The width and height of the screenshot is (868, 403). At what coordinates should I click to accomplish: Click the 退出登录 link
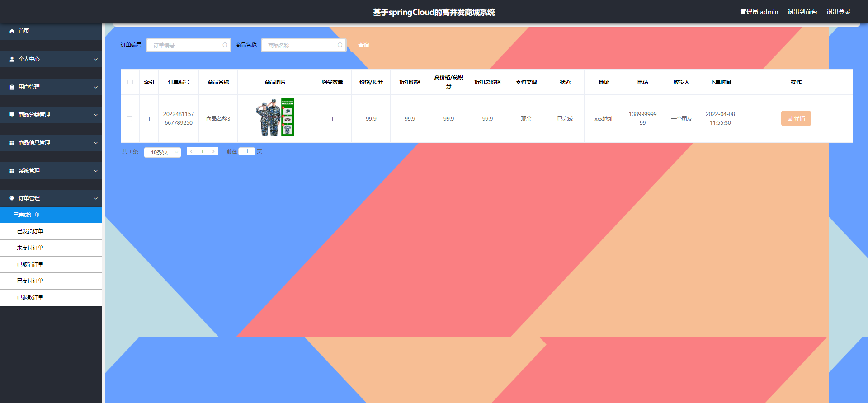[838, 12]
